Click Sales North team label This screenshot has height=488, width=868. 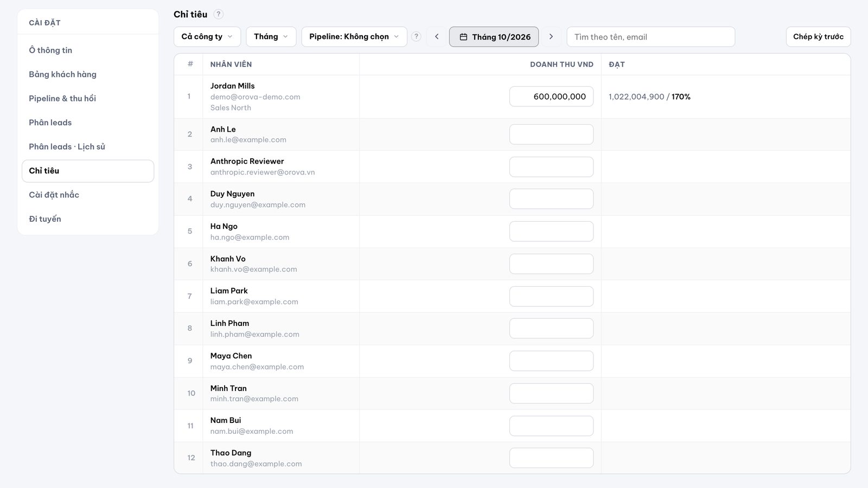tap(231, 107)
